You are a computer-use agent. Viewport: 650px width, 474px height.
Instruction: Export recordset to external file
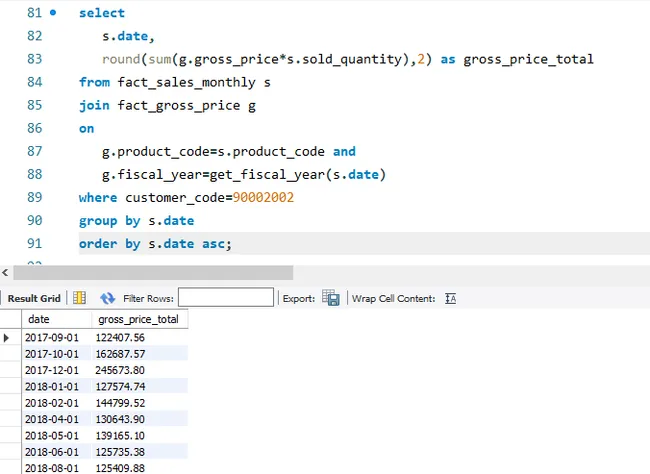point(331,298)
